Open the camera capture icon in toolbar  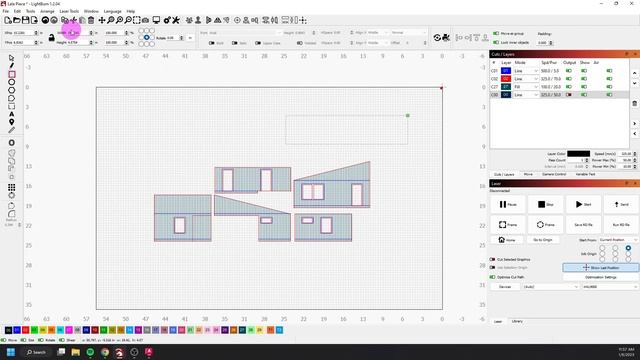[145, 20]
